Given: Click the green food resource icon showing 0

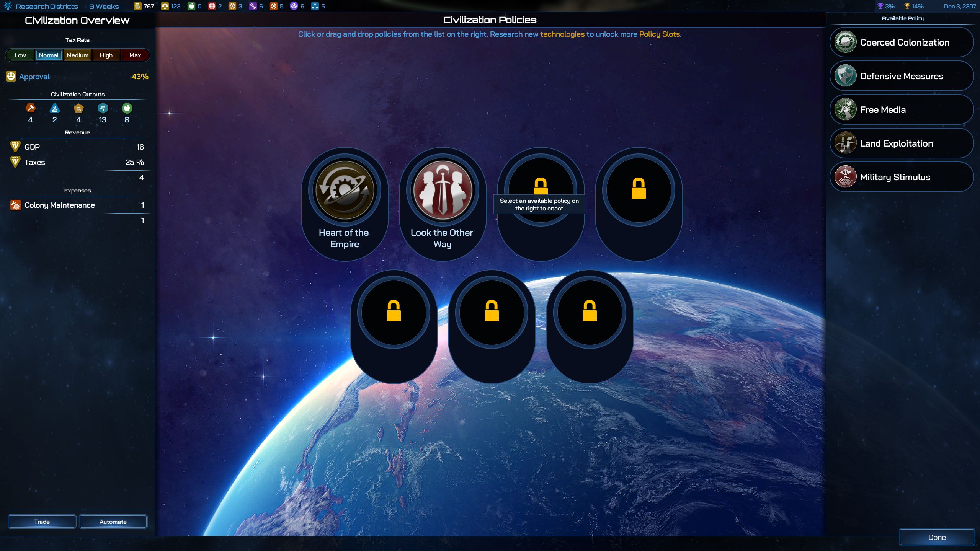Looking at the screenshot, I should click(191, 6).
